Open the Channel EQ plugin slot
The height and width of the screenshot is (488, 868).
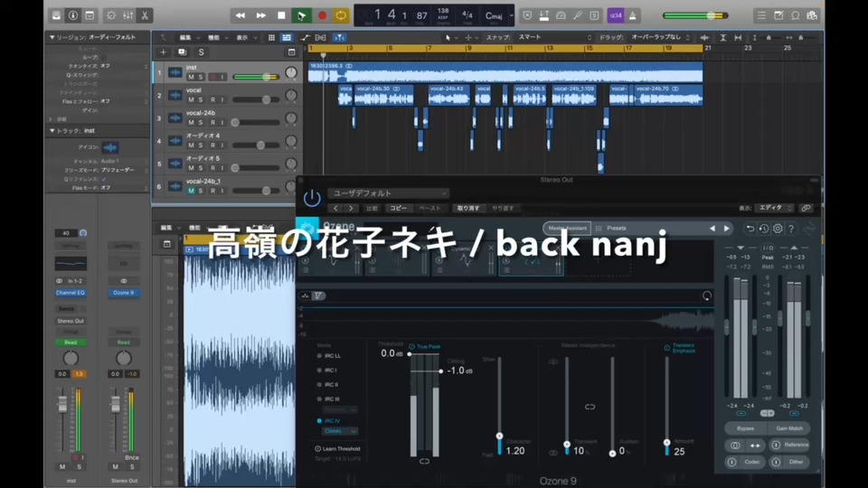71,293
